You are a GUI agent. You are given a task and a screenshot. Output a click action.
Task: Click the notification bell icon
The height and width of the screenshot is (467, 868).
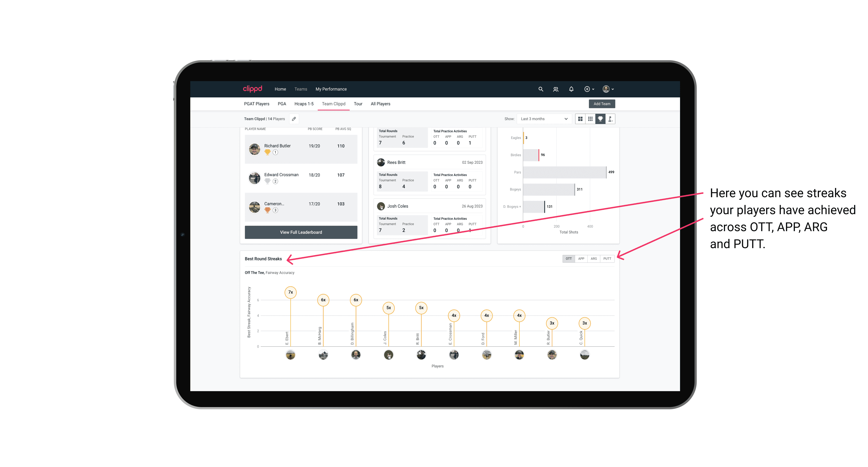click(571, 89)
